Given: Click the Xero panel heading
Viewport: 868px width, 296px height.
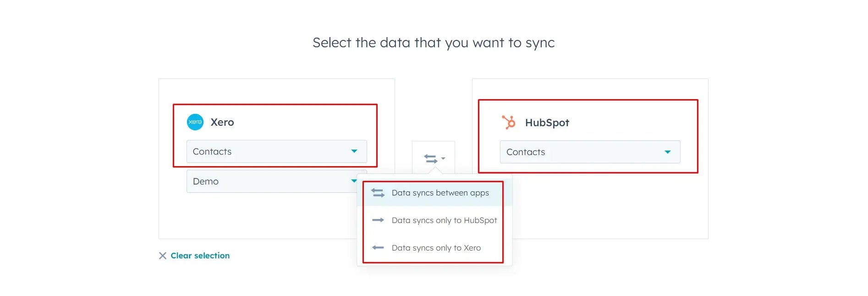Looking at the screenshot, I should 222,122.
